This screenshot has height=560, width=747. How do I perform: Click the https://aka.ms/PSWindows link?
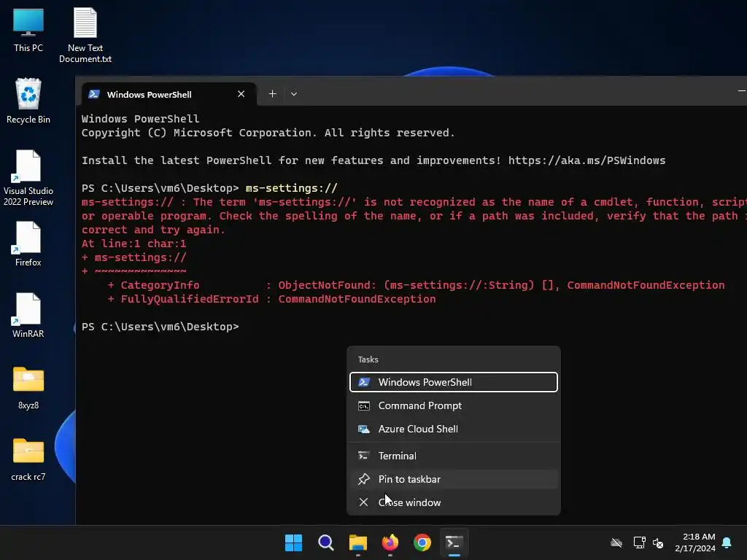(x=587, y=160)
